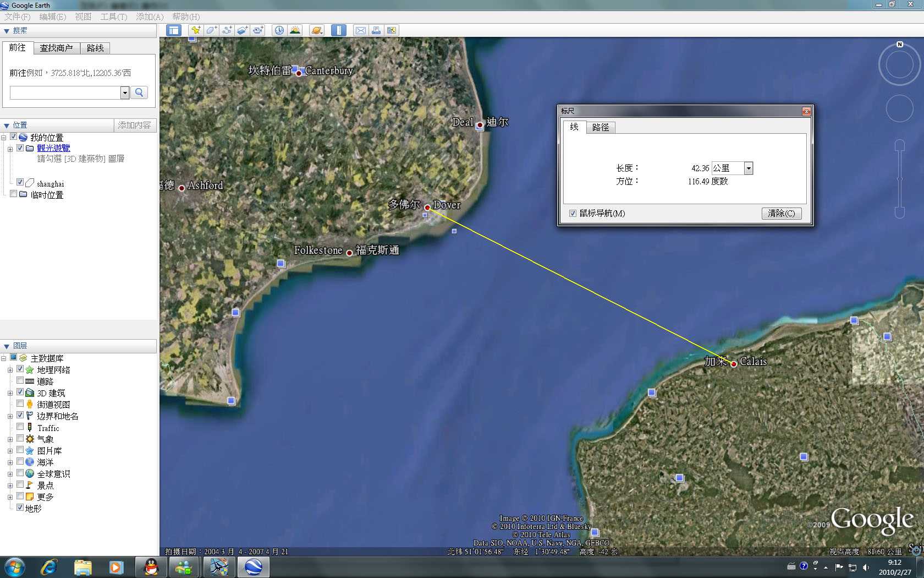Click the Folkestone placemark dot

tap(349, 253)
